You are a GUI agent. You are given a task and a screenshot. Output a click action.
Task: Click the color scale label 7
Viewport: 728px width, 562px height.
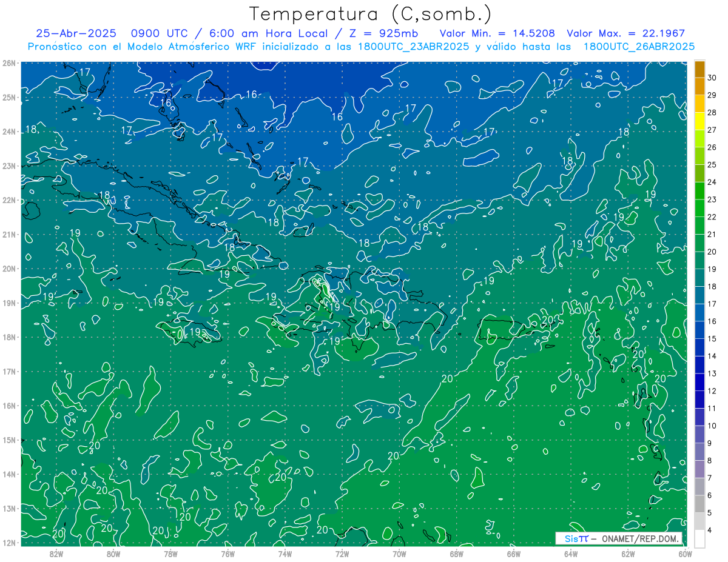710,478
